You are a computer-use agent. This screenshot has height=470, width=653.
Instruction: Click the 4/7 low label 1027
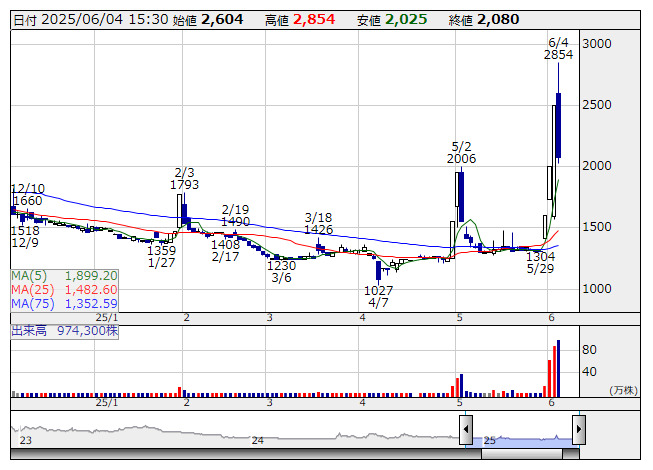[x=378, y=290]
